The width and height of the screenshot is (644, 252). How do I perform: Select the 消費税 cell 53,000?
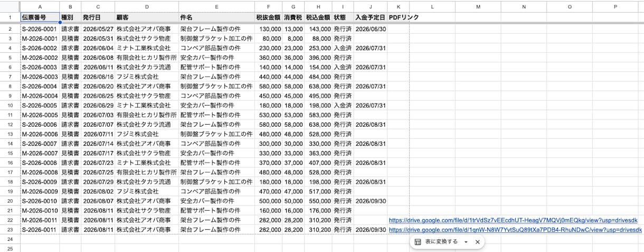(293, 115)
